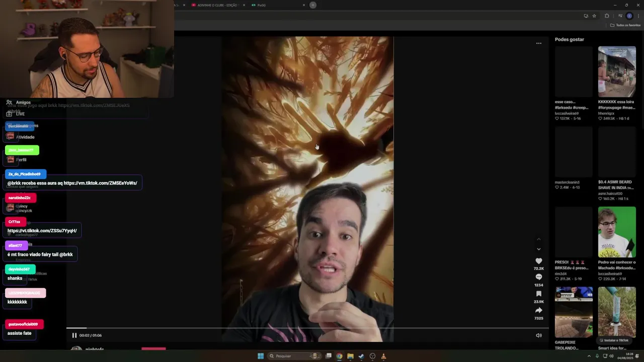Open Google Chrome from taskbar
Screen dimensions: 644x362
340,356
